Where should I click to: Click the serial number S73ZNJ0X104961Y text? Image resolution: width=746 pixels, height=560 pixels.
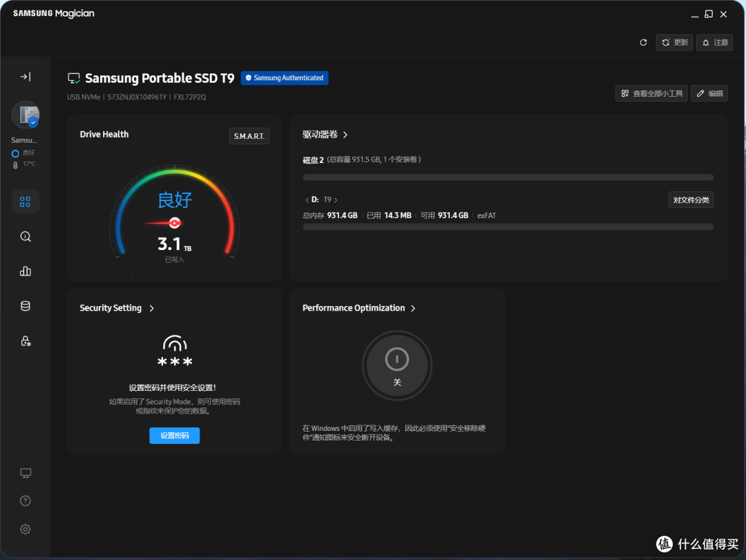137,97
